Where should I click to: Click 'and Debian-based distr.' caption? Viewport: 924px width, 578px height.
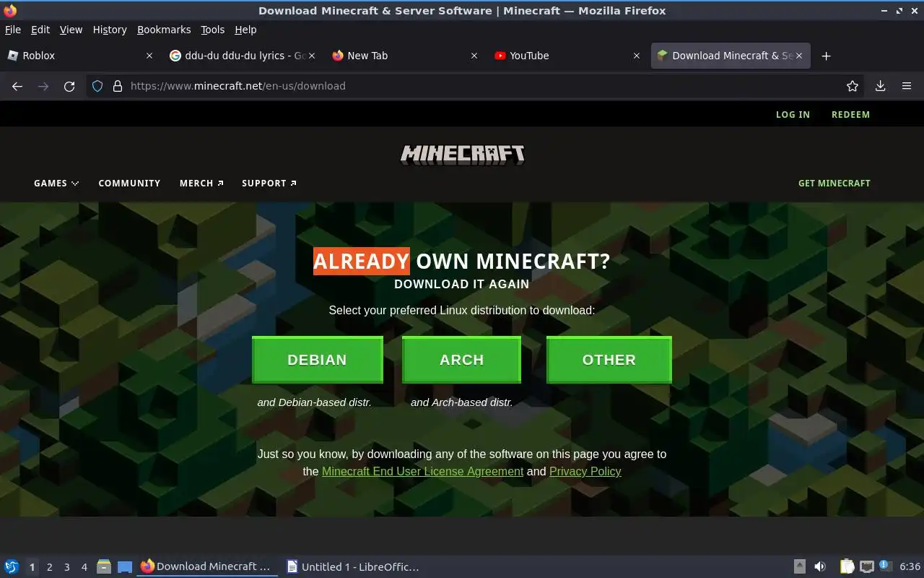coord(315,402)
